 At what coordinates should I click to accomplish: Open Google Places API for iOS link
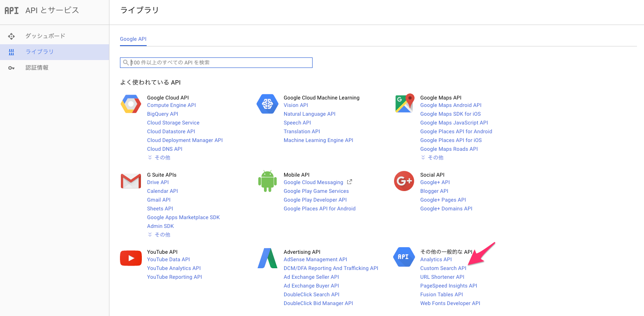pos(451,140)
